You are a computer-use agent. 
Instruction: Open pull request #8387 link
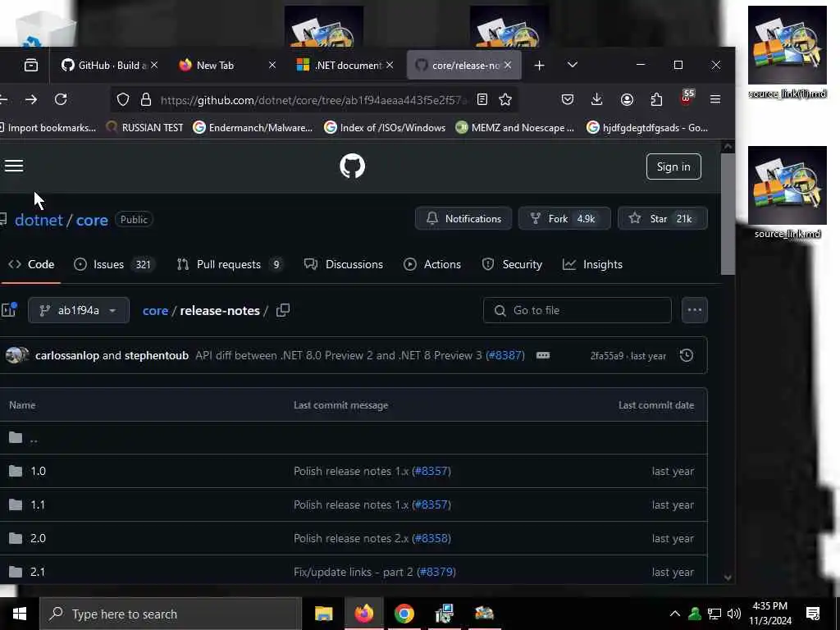[x=504, y=356]
